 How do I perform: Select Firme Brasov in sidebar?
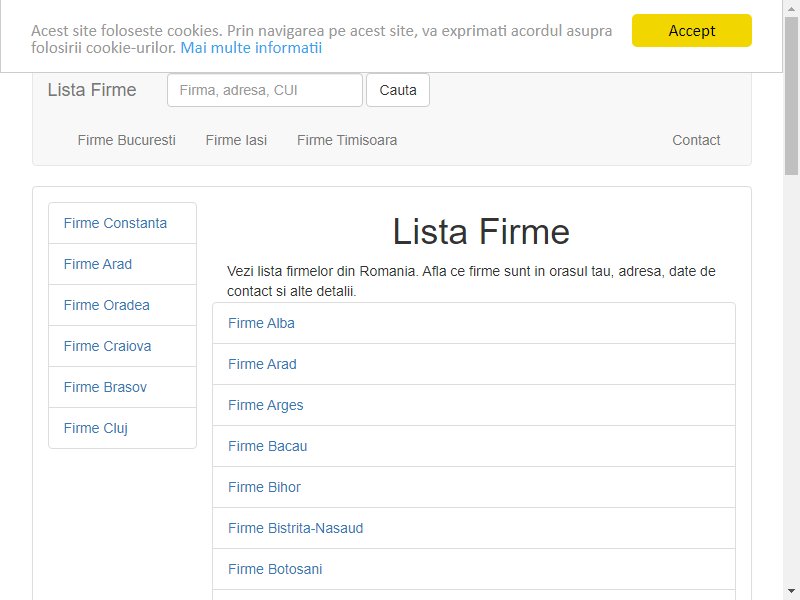(122, 387)
